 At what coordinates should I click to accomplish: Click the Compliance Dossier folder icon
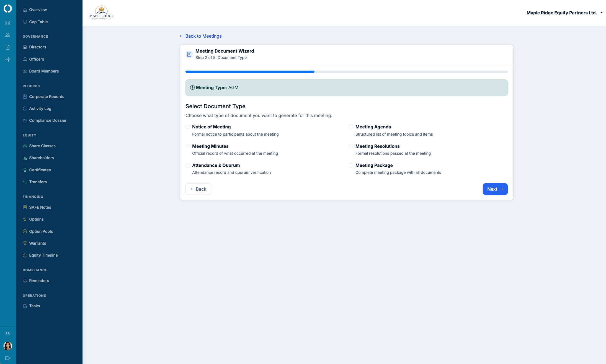point(25,120)
